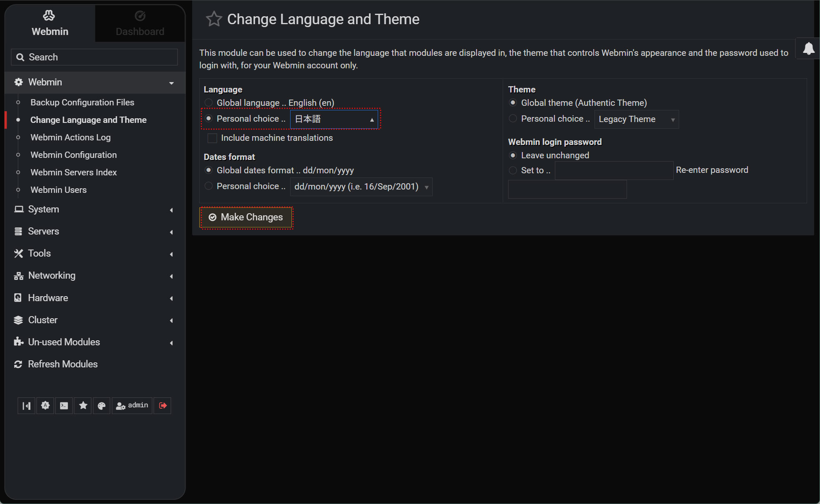Select Global language English radio button
The width and height of the screenshot is (820, 504).
pyautogui.click(x=208, y=102)
